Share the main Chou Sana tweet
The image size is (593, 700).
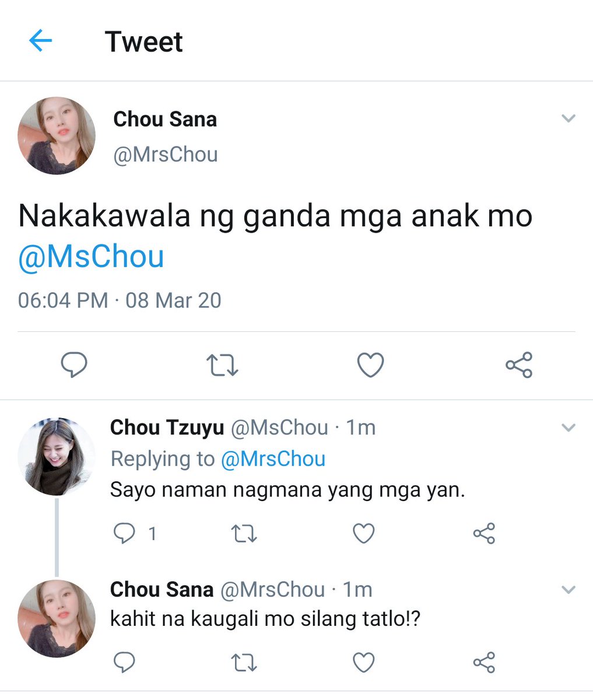[519, 365]
